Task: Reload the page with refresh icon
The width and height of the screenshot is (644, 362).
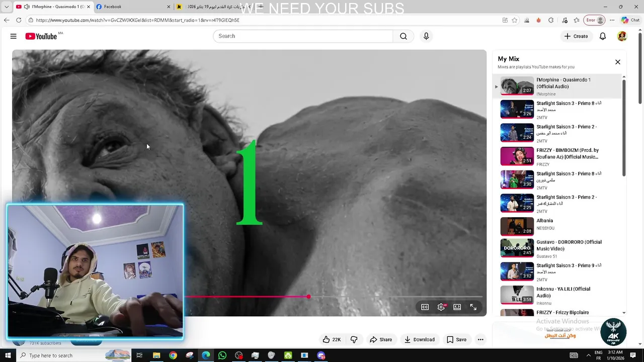Action: [19, 20]
